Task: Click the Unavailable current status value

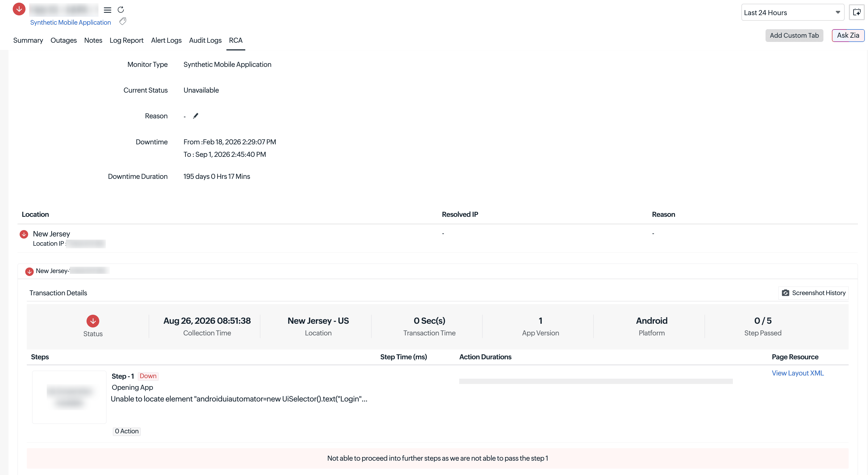Action: 201,90
